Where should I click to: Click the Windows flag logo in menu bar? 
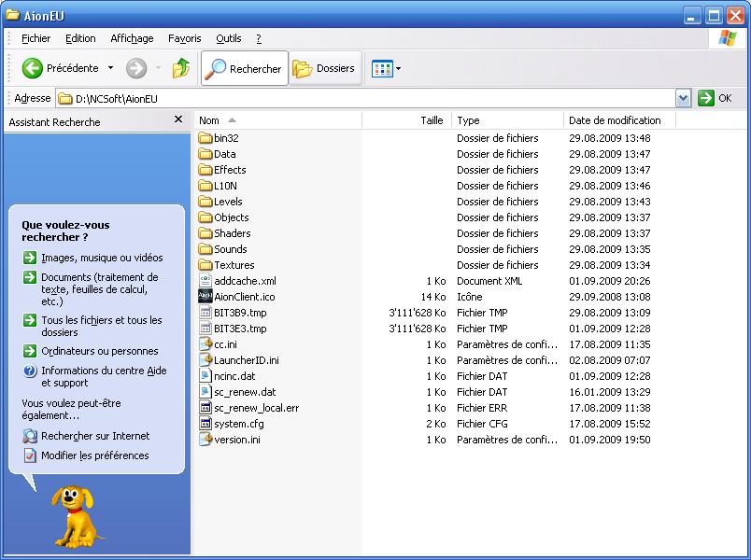click(x=727, y=38)
